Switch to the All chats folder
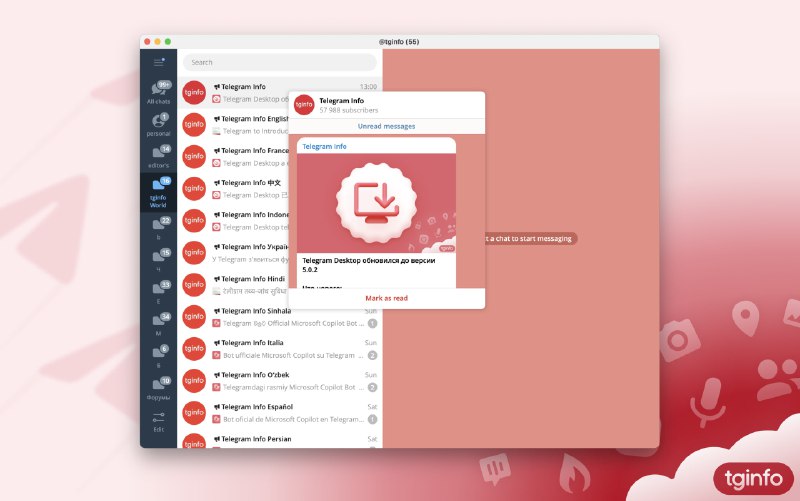The image size is (800, 501). pos(159,92)
